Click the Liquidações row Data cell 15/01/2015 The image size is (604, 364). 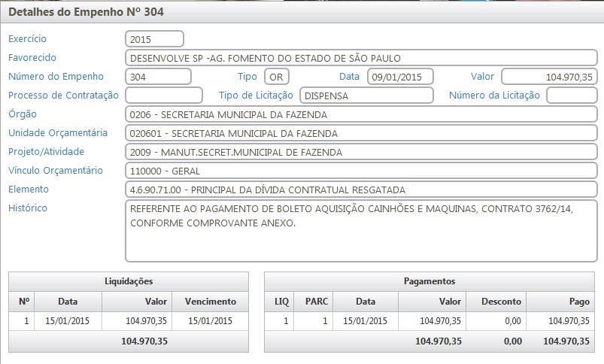(x=68, y=321)
